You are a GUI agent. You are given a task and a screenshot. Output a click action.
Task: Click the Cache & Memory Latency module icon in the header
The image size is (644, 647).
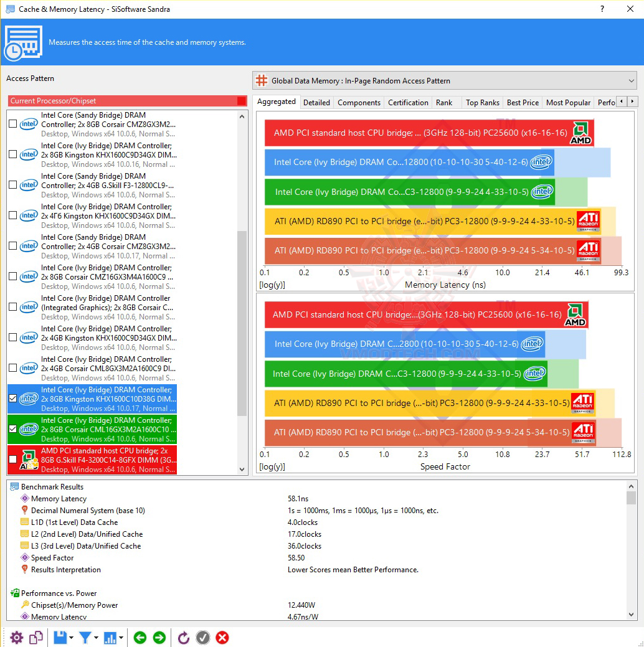point(23,42)
